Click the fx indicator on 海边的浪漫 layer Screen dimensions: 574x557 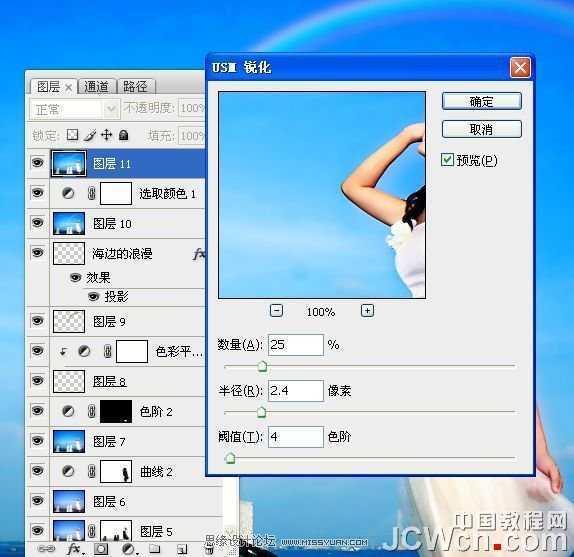coord(199,253)
